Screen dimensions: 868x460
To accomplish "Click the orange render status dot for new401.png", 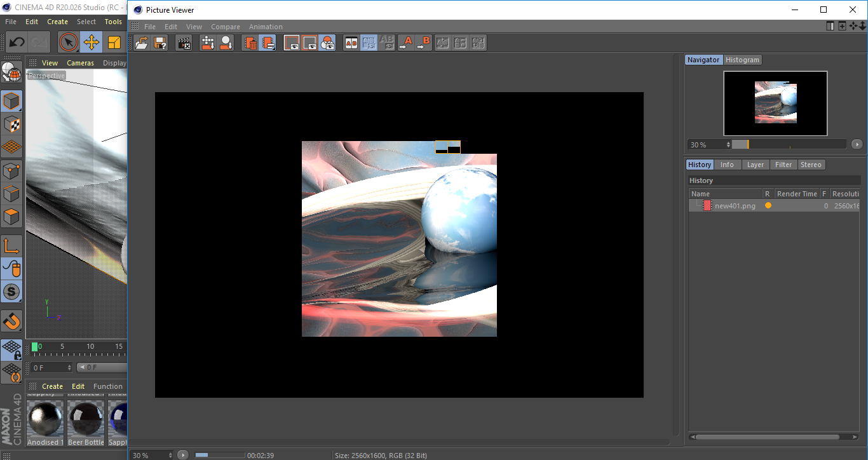I will click(x=768, y=206).
